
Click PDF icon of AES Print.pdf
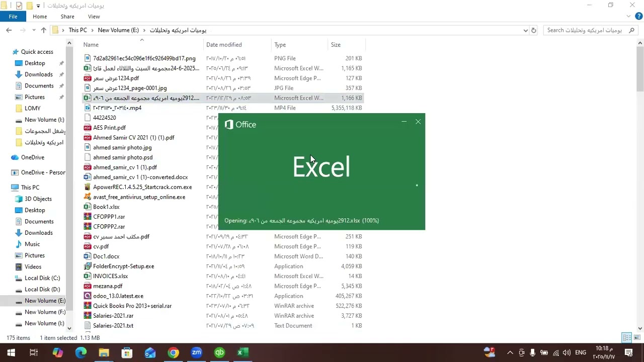point(88,128)
